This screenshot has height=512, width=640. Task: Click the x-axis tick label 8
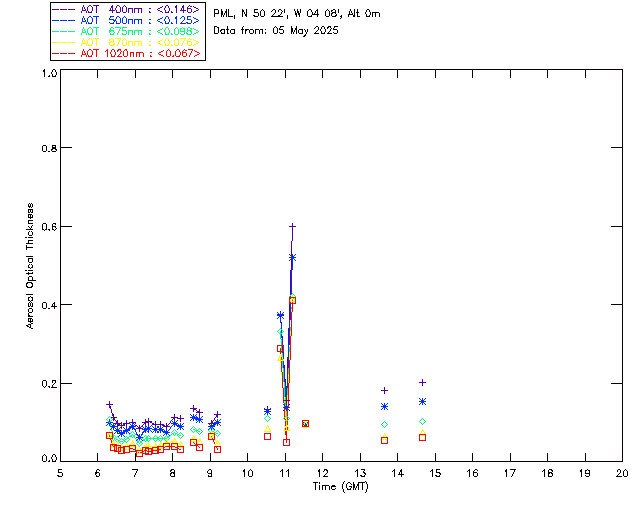click(173, 473)
